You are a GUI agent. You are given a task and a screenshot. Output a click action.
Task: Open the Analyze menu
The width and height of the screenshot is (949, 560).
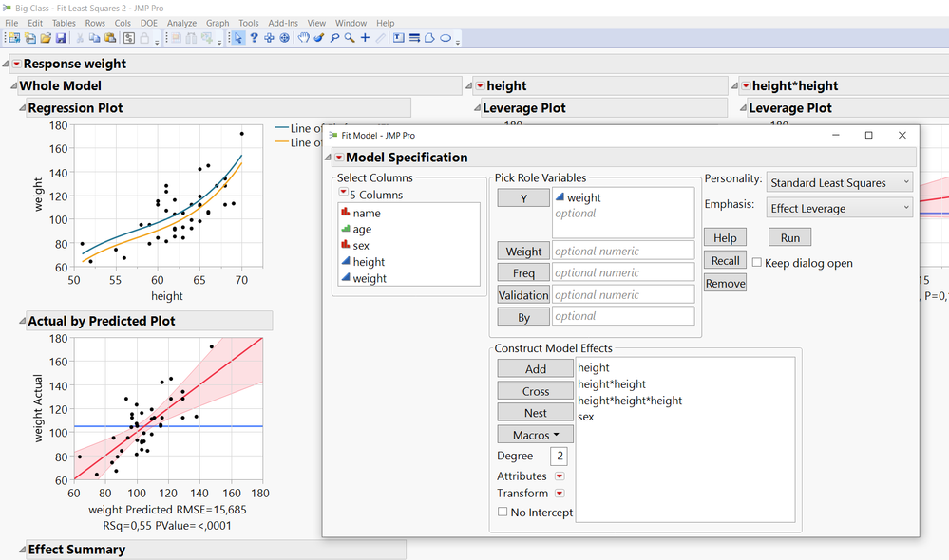point(181,23)
